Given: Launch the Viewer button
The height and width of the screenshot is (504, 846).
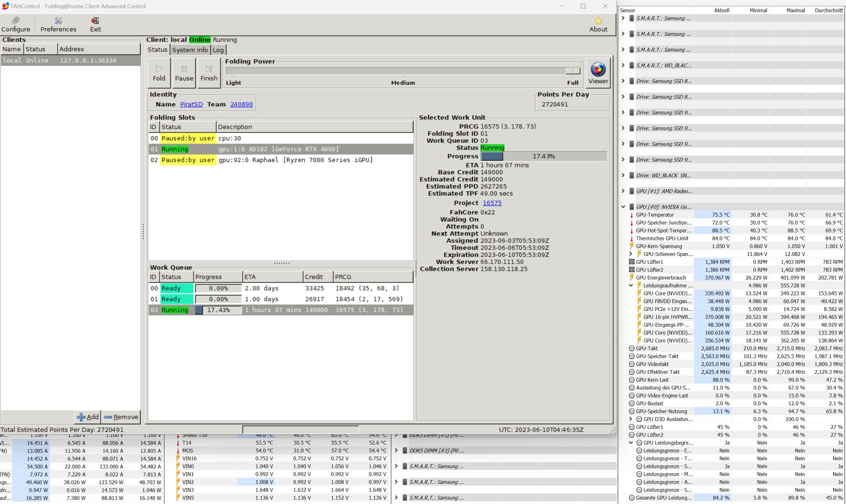Looking at the screenshot, I should point(598,73).
